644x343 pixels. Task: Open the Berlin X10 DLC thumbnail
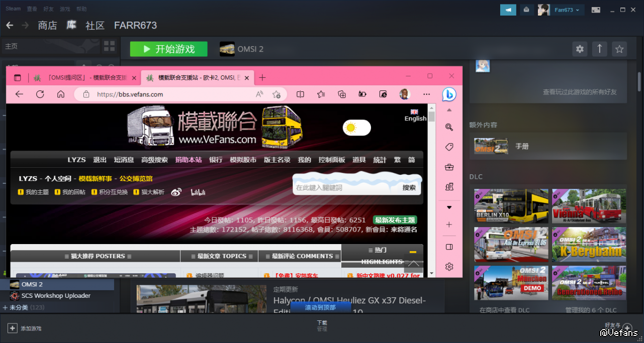511,206
